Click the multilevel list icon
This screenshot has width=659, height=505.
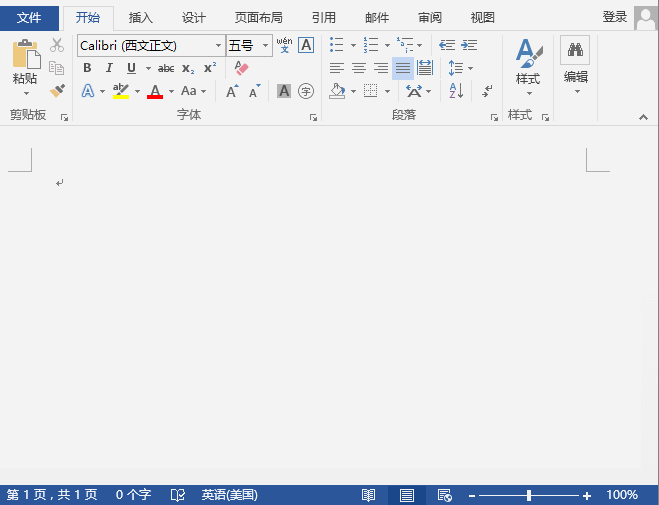[405, 45]
